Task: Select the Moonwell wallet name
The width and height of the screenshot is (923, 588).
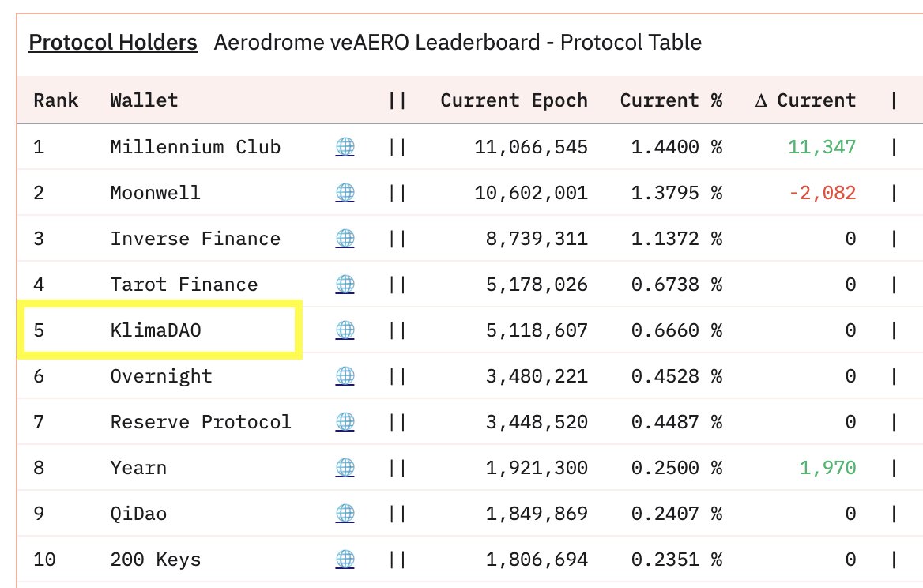Action: (156, 193)
